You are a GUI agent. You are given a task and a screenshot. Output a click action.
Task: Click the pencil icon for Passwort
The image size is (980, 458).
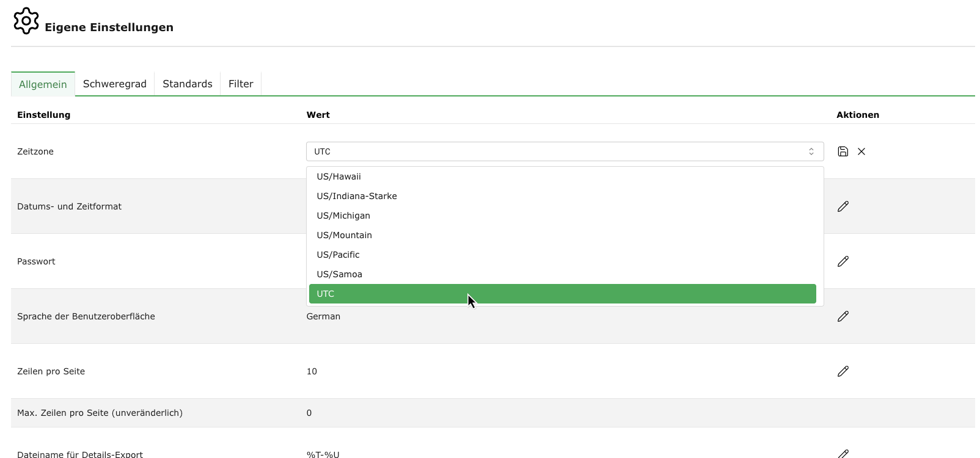[x=843, y=261]
